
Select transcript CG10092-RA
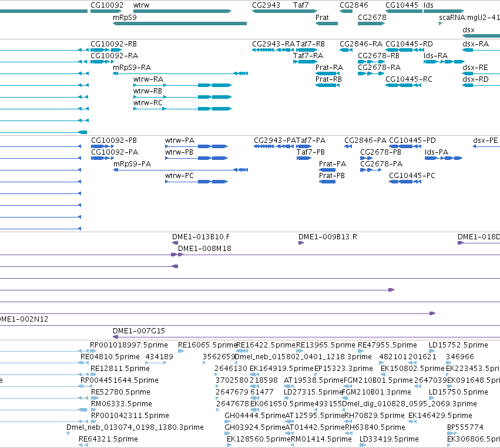[x=102, y=62]
